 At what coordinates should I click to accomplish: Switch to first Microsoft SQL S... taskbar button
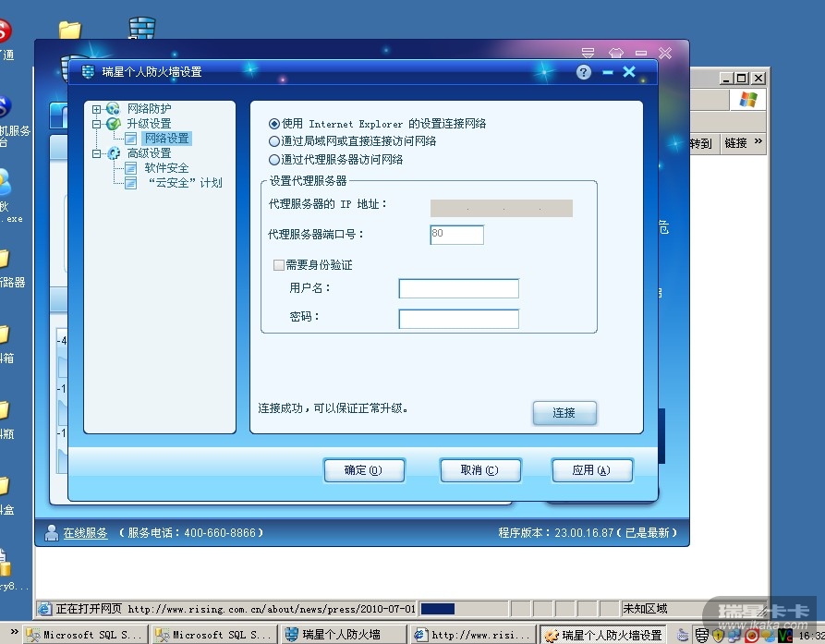pyautogui.click(x=84, y=635)
